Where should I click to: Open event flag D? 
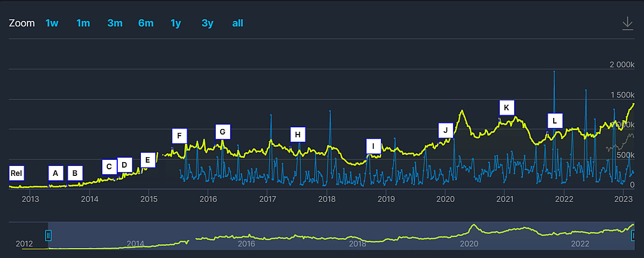coord(125,165)
